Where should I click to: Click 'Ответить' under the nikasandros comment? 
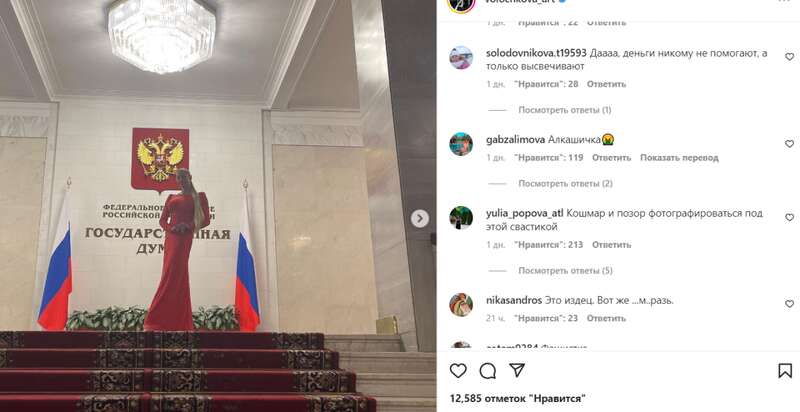pos(606,318)
